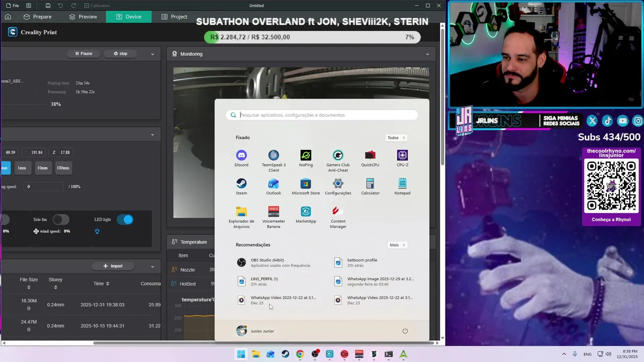The width and height of the screenshot is (644, 362).
Task: Select the 100mm step button
Action: click(63, 168)
